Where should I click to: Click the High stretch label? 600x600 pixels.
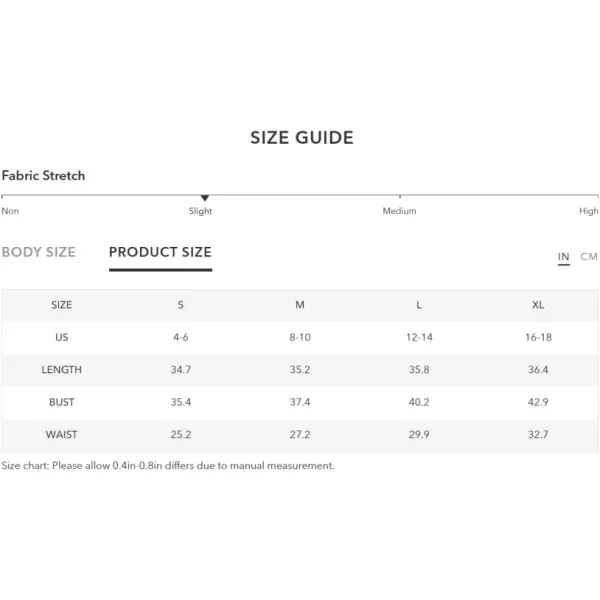pyautogui.click(x=589, y=211)
